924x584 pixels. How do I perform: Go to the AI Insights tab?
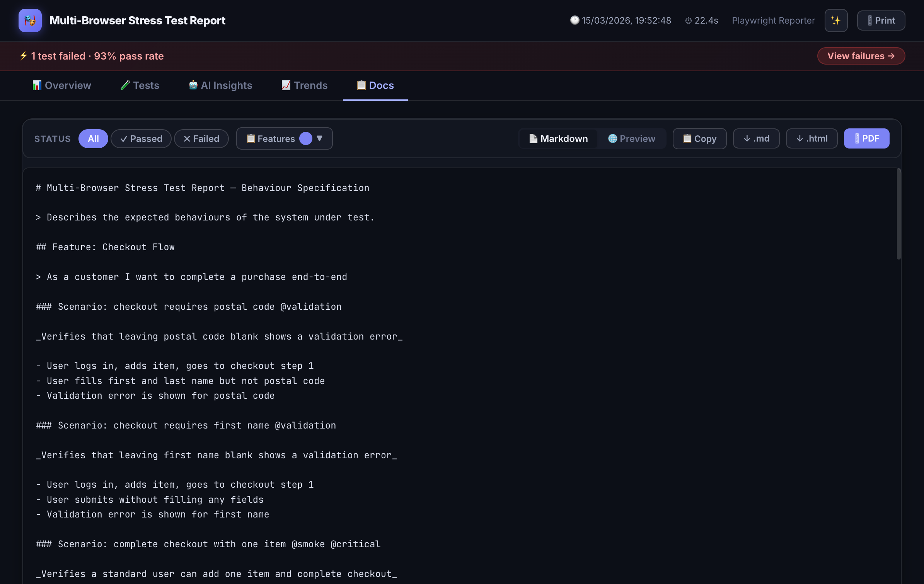pos(220,85)
